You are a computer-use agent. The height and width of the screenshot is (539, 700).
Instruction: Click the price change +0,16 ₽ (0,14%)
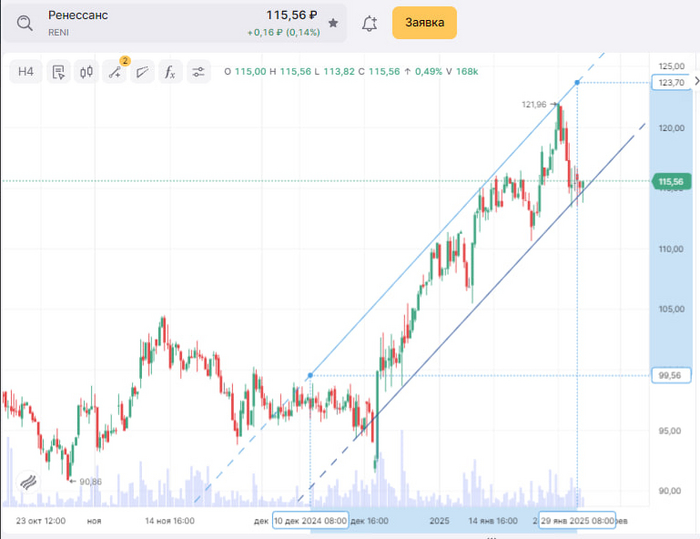point(284,33)
